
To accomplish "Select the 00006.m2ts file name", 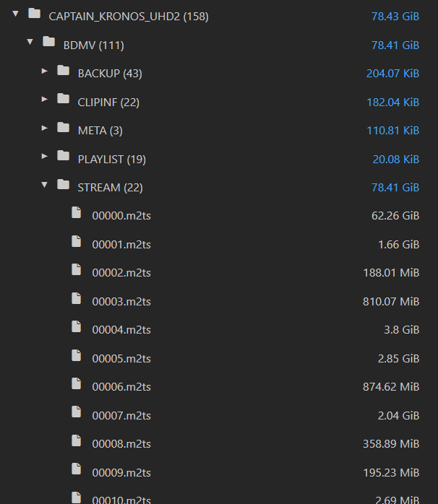I will click(x=121, y=387).
